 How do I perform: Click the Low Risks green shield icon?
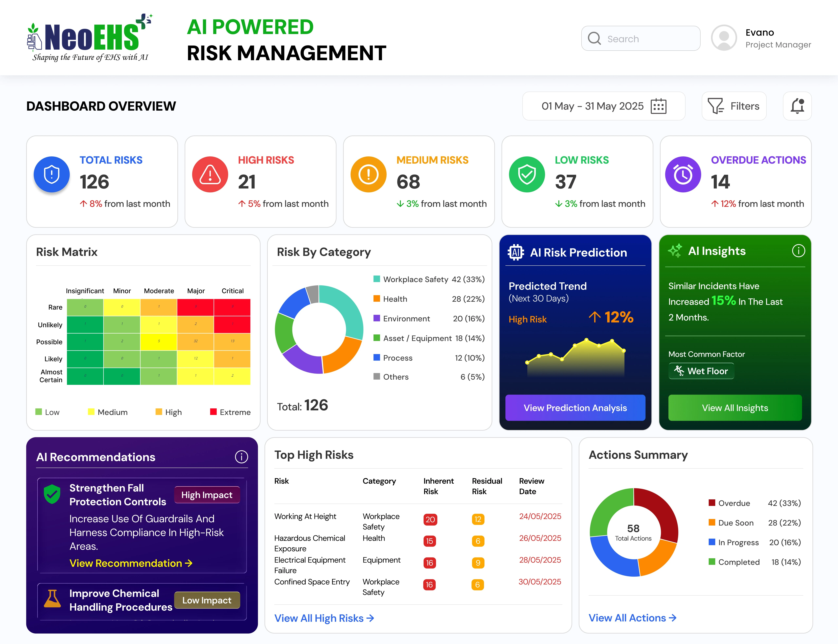(527, 174)
